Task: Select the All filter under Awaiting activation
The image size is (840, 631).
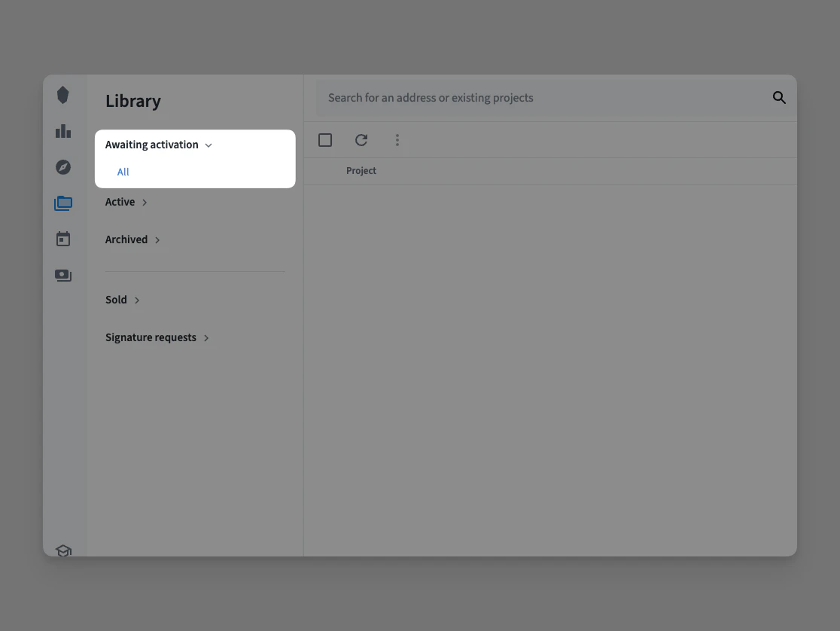Action: click(x=123, y=172)
